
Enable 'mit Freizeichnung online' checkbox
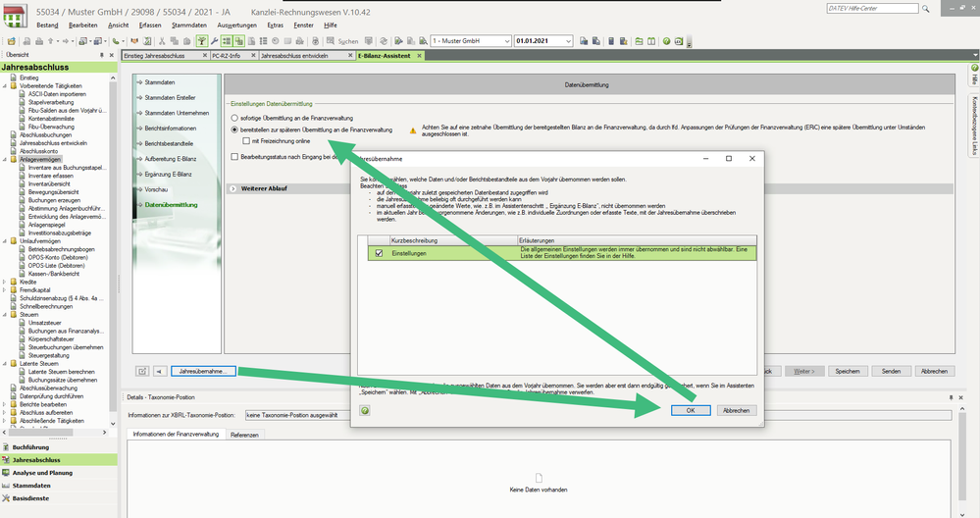[245, 140]
